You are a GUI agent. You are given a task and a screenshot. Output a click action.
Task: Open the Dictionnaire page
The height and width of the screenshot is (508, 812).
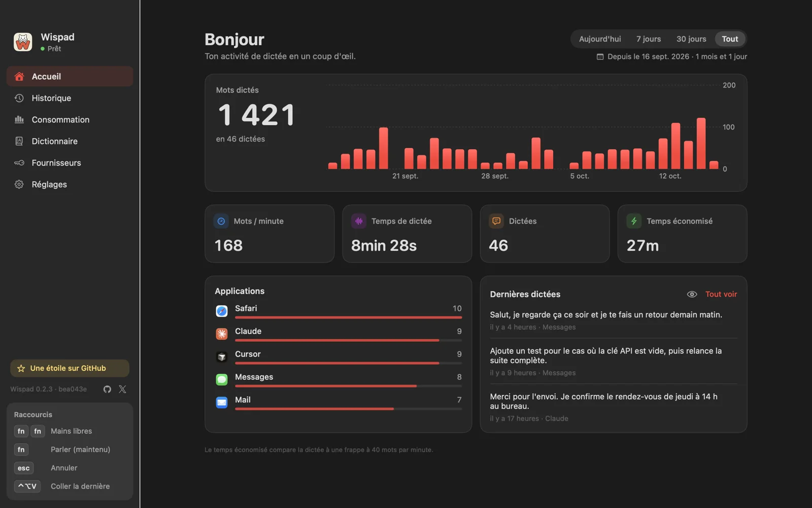[70, 141]
